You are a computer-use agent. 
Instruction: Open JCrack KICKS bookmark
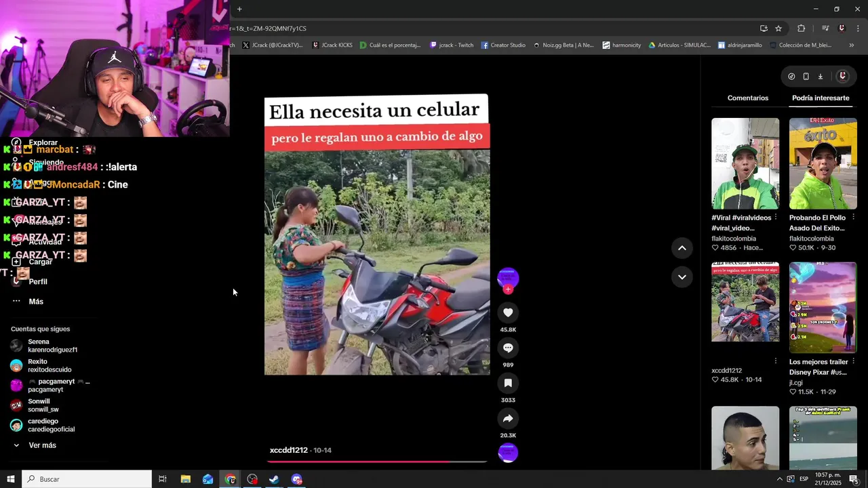[332, 45]
